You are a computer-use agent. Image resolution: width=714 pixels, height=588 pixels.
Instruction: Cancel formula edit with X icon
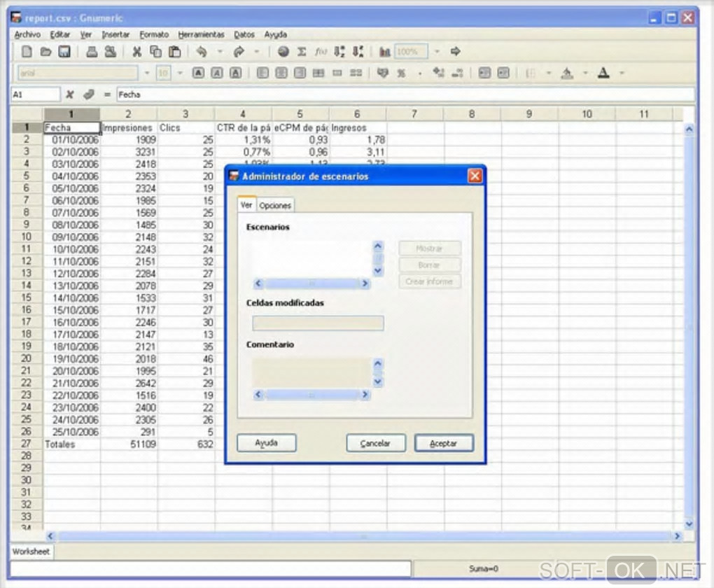click(70, 94)
